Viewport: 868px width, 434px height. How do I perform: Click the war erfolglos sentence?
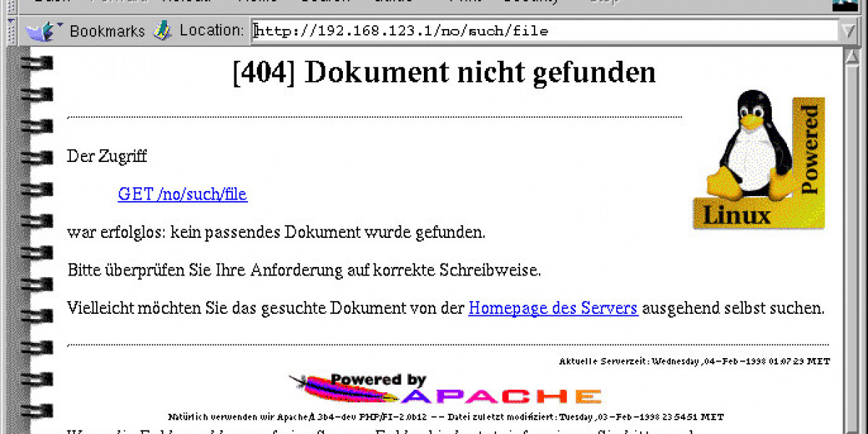pyautogui.click(x=276, y=233)
